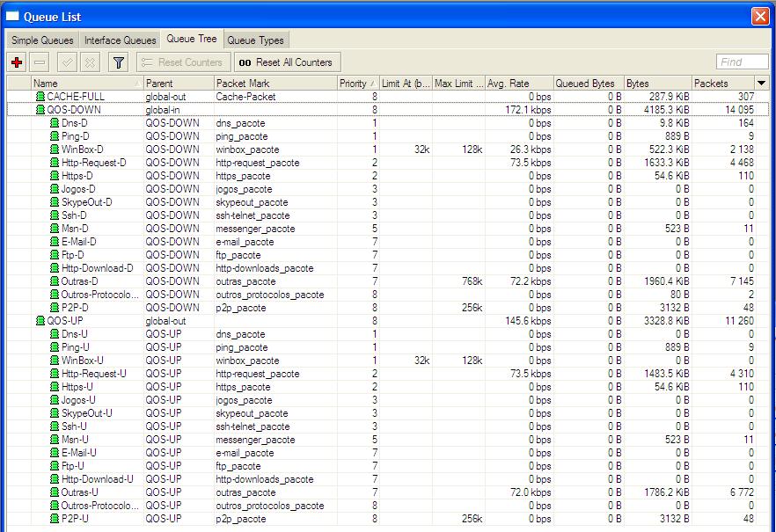Sort by the Avg. Rate column header
The height and width of the screenshot is (532, 776).
[519, 83]
